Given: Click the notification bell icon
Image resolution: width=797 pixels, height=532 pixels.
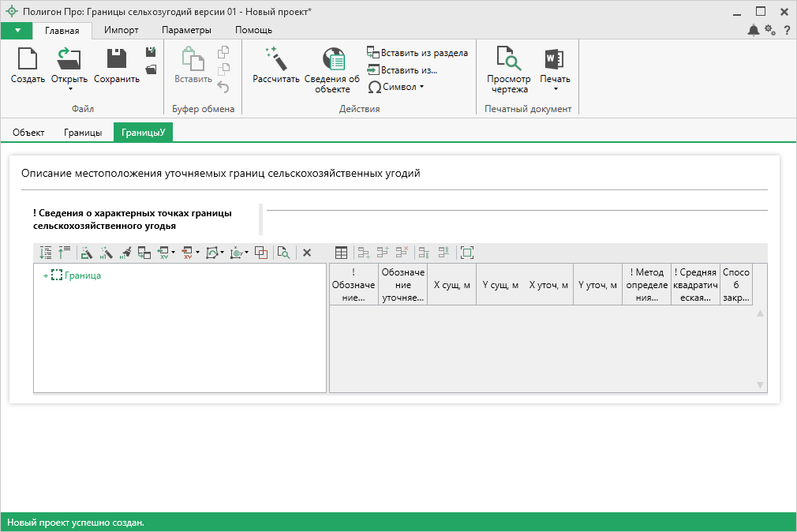Looking at the screenshot, I should (x=754, y=30).
